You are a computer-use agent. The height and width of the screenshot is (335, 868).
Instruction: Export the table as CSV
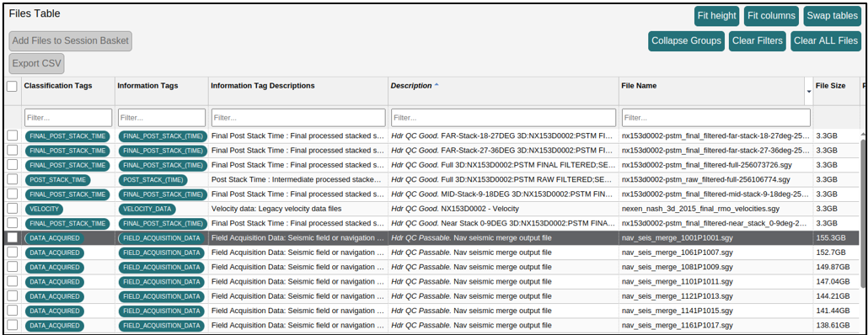point(36,64)
